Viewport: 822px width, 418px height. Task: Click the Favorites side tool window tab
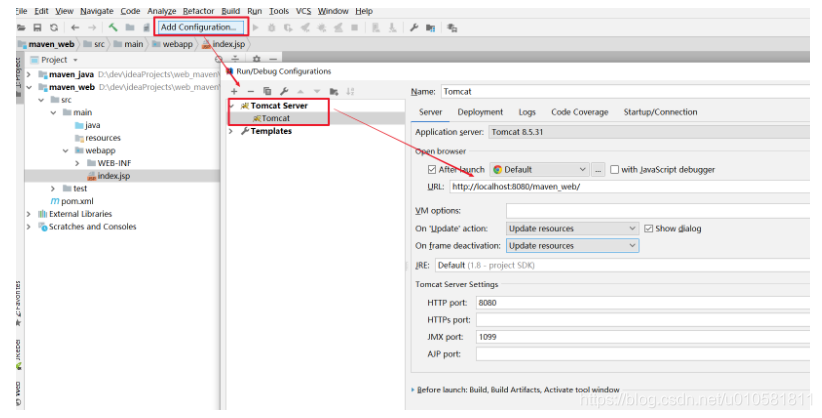pos(18,303)
